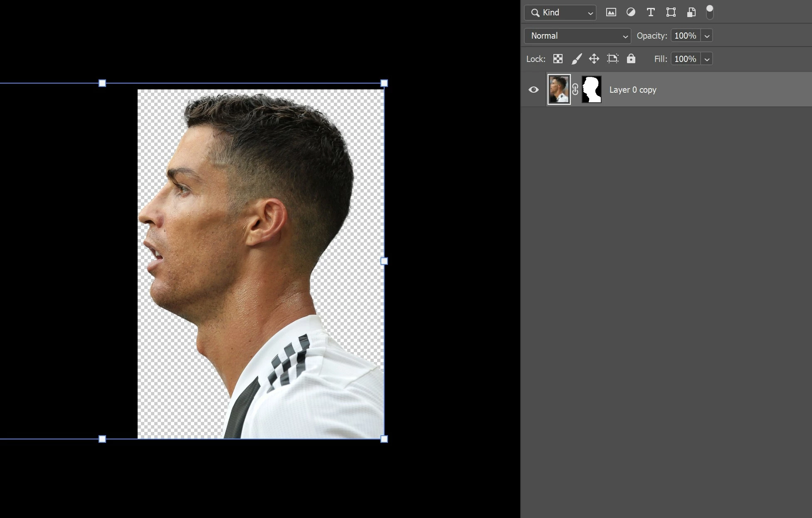Lock image pixels brush icon
This screenshot has height=518, width=812.
tap(576, 59)
